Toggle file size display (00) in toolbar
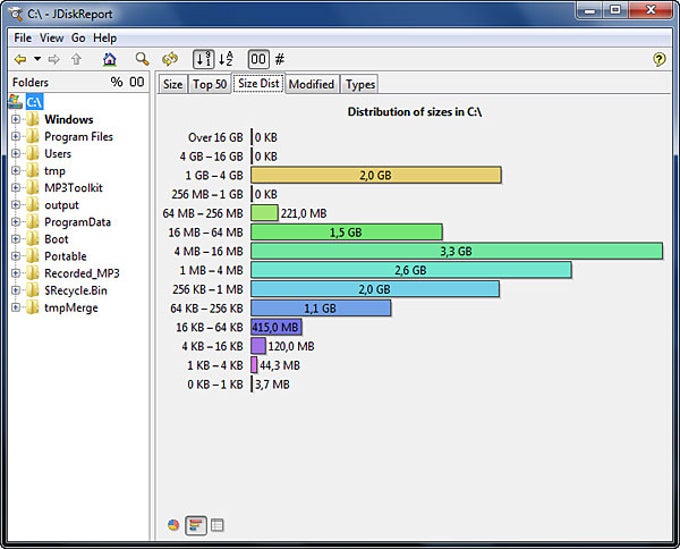680x549 pixels. (258, 60)
